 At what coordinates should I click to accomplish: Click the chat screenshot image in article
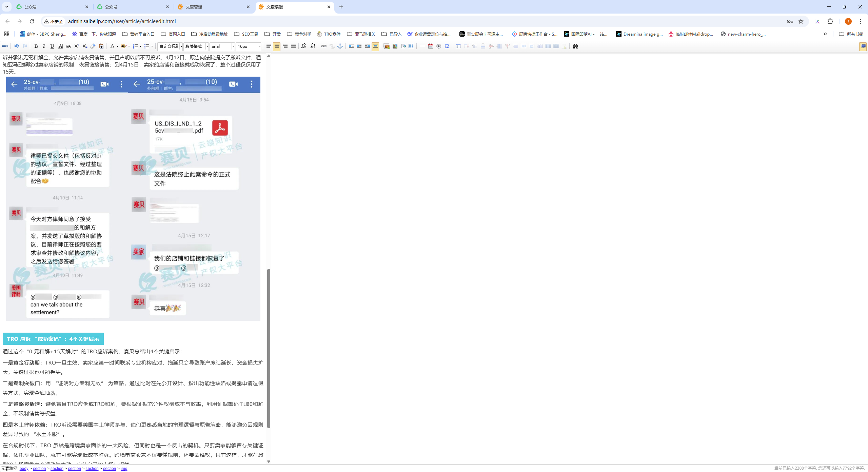tap(133, 198)
